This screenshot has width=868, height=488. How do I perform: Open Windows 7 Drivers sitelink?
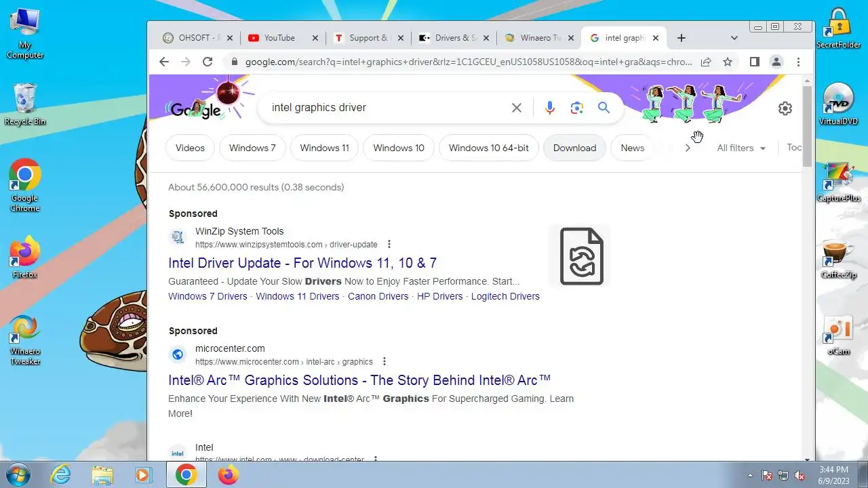(208, 296)
